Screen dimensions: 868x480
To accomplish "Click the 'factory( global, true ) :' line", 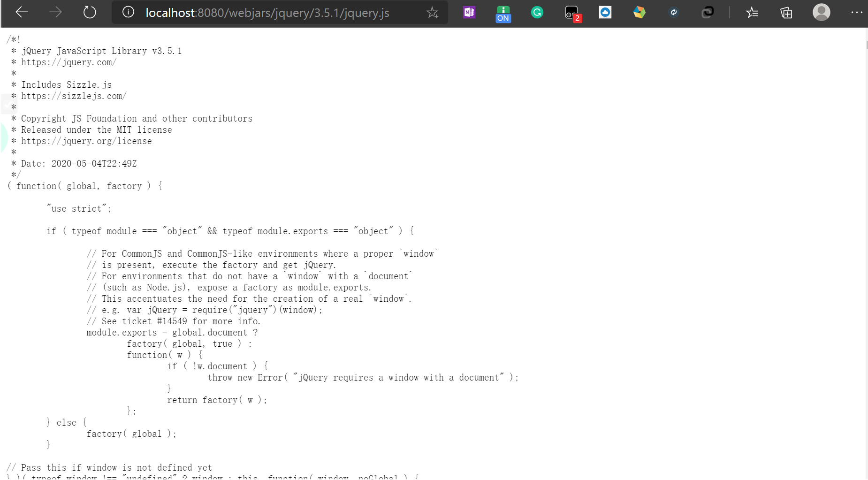I will [x=190, y=343].
